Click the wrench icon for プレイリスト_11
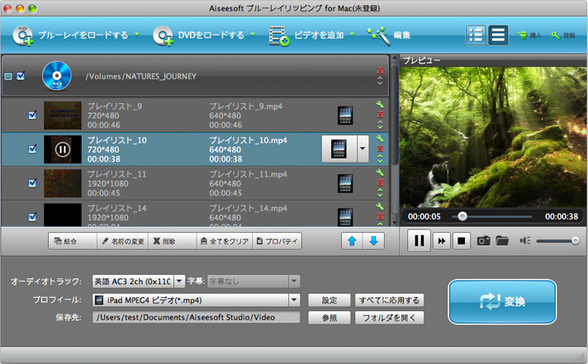The width and height of the screenshot is (588, 364). pos(380,173)
